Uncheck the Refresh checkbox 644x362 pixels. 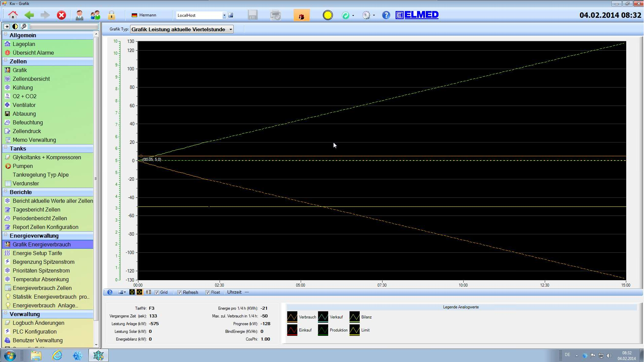[x=180, y=292]
